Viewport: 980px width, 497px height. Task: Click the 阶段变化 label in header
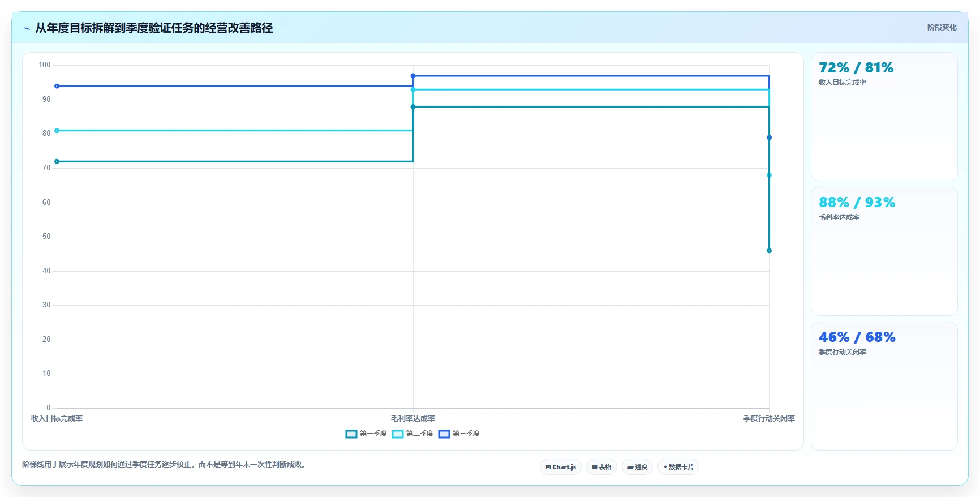pyautogui.click(x=942, y=27)
